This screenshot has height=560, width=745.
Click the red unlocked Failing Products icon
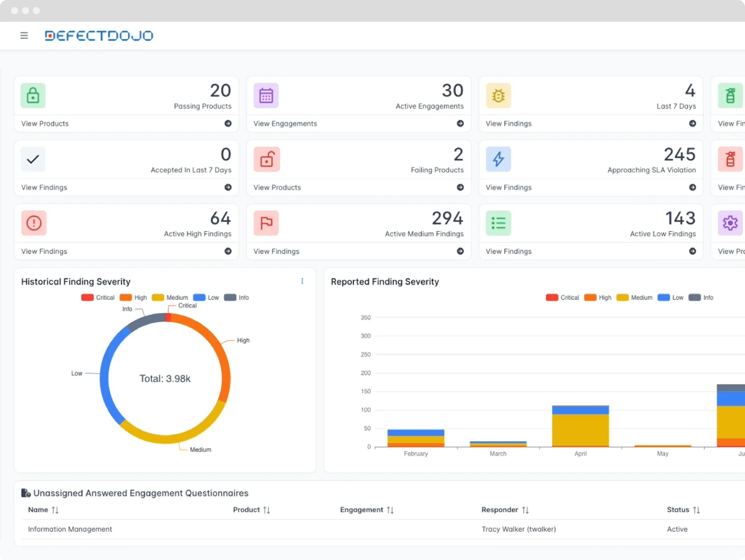point(266,159)
